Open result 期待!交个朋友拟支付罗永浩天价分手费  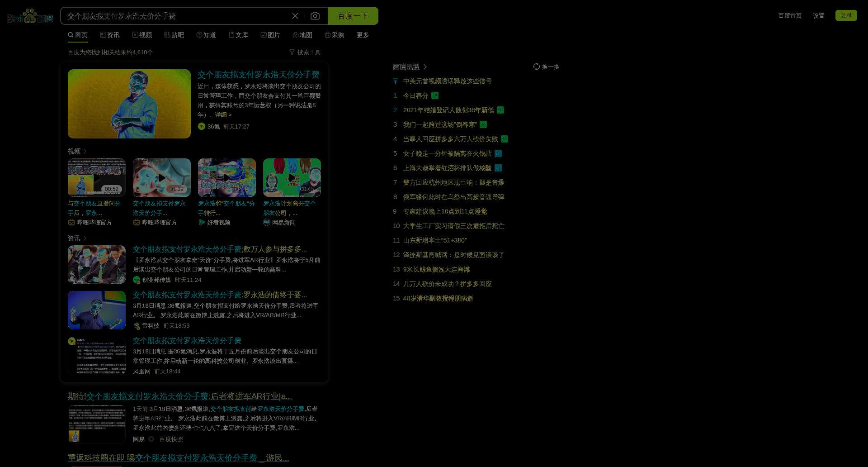pos(180,396)
